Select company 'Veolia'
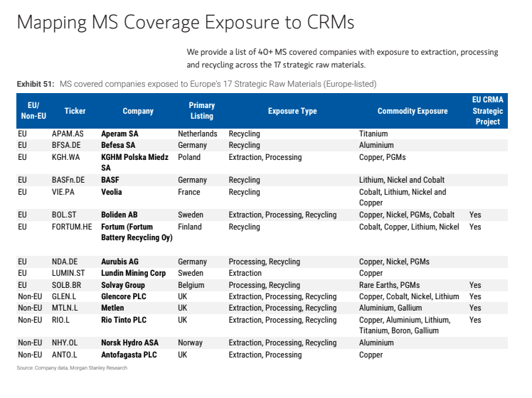The width and height of the screenshot is (532, 398). click(111, 192)
